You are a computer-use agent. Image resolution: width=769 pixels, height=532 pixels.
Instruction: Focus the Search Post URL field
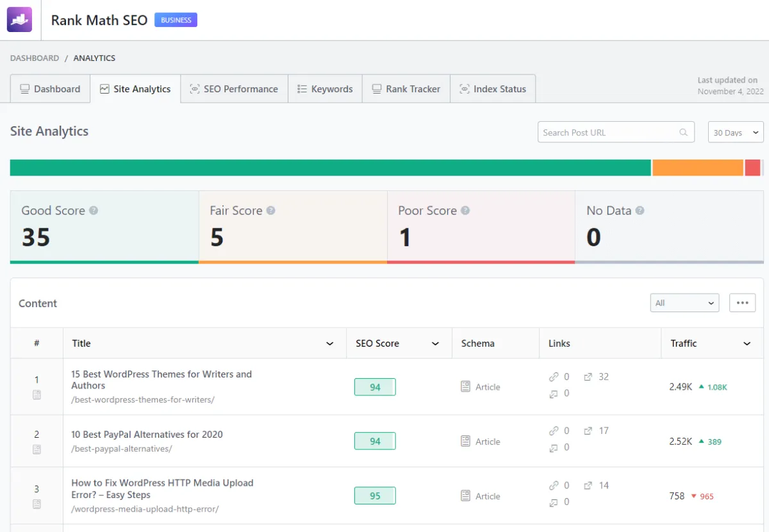click(x=609, y=133)
